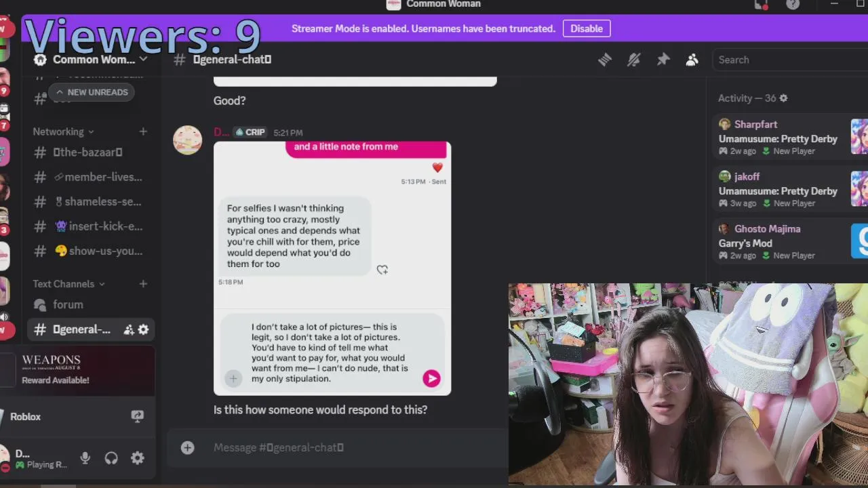This screenshot has width=868, height=488.
Task: Click own user avatar in panel
Action: pyautogui.click(x=5, y=458)
